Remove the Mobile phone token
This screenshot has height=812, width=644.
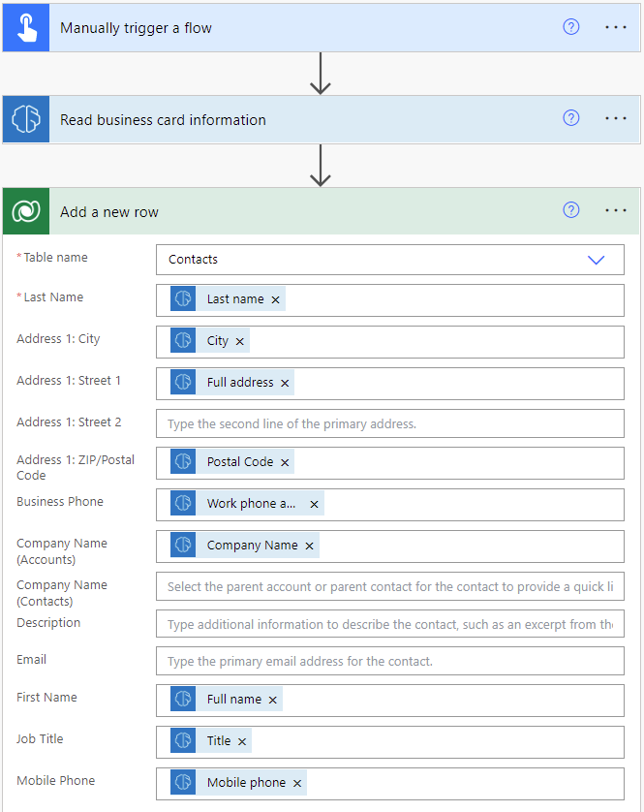click(297, 784)
